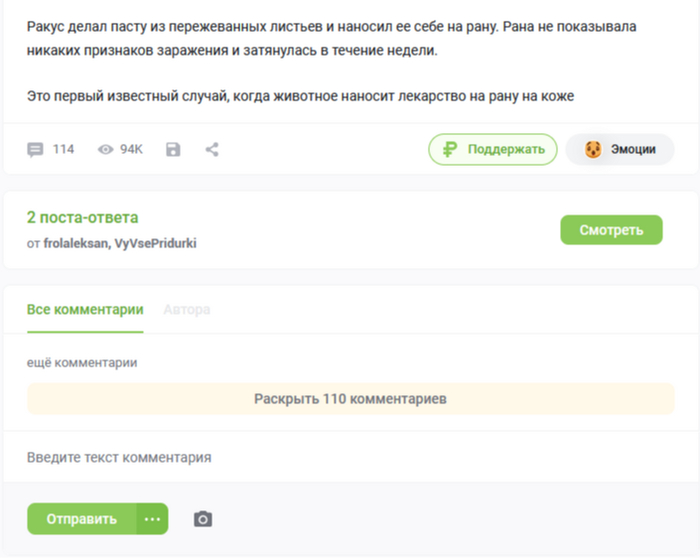Switch to Автора comments tab
The width and height of the screenshot is (700, 558).
click(187, 309)
